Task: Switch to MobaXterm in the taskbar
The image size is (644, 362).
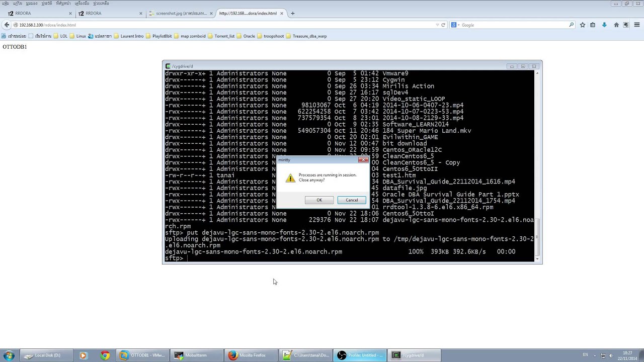Action: click(x=197, y=355)
